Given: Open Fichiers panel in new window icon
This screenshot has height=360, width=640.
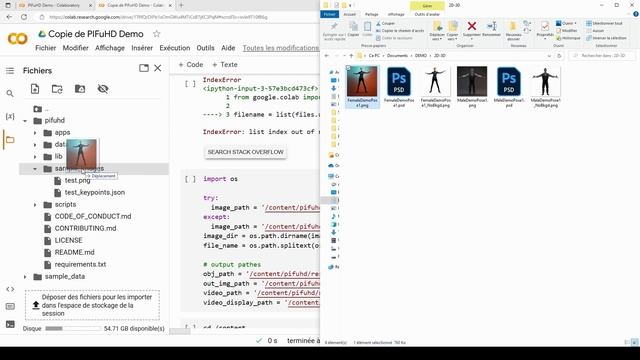Looking at the screenshot, I should point(144,68).
